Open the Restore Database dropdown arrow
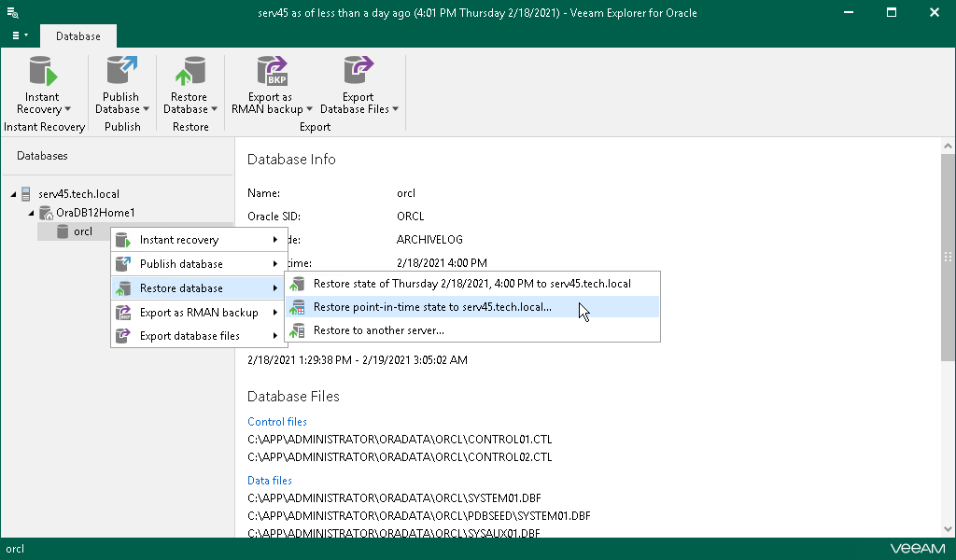The width and height of the screenshot is (956, 560). point(215,109)
